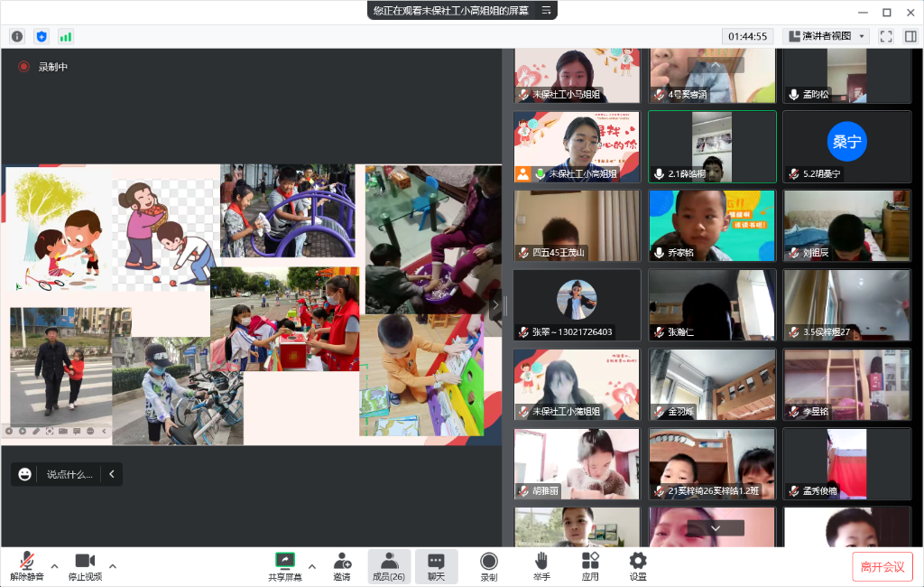Open the 成员(26) participants panel
924x587 pixels.
pyautogui.click(x=389, y=566)
